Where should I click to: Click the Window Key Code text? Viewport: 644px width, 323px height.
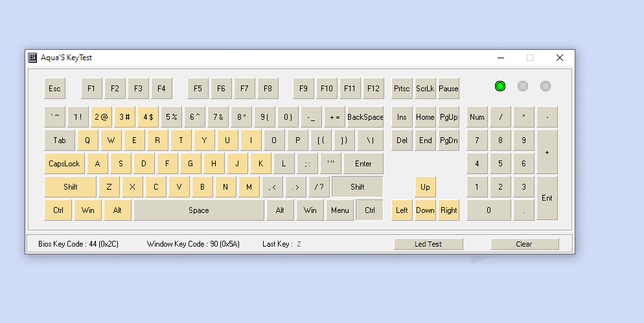193,244
